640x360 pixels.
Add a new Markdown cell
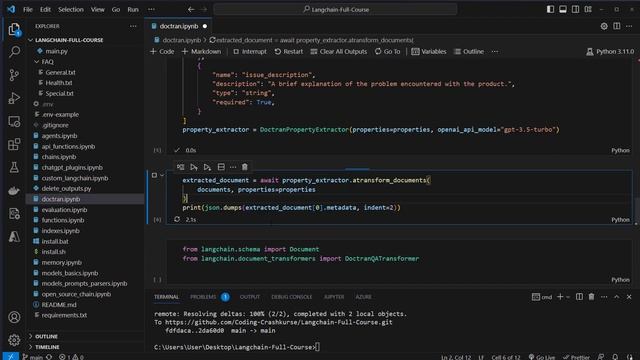click(201, 51)
